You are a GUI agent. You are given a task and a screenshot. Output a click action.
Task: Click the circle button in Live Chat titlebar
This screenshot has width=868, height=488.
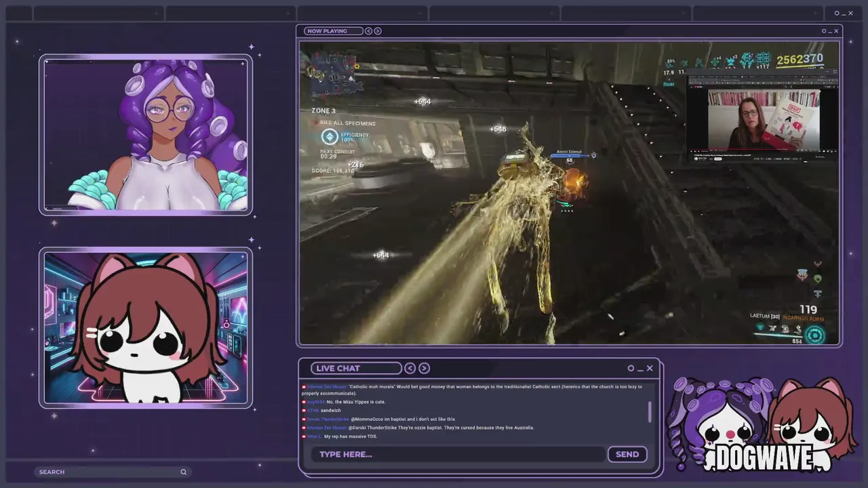point(631,368)
